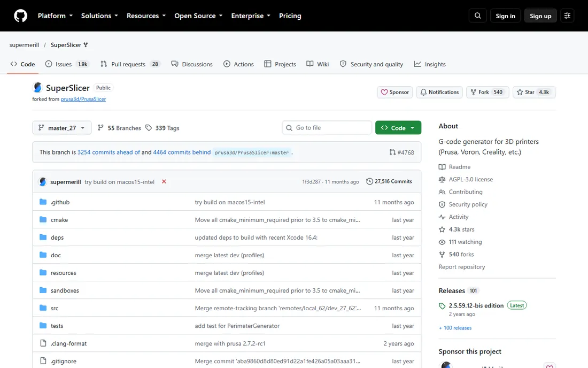Open the Pricing page
588x368 pixels.
point(290,16)
